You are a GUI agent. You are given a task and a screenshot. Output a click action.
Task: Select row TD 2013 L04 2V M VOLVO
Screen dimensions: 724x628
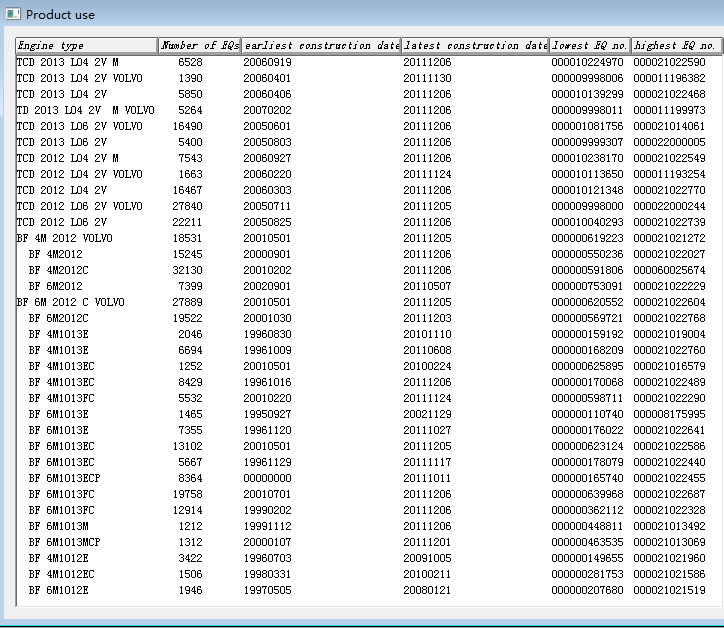pos(368,110)
